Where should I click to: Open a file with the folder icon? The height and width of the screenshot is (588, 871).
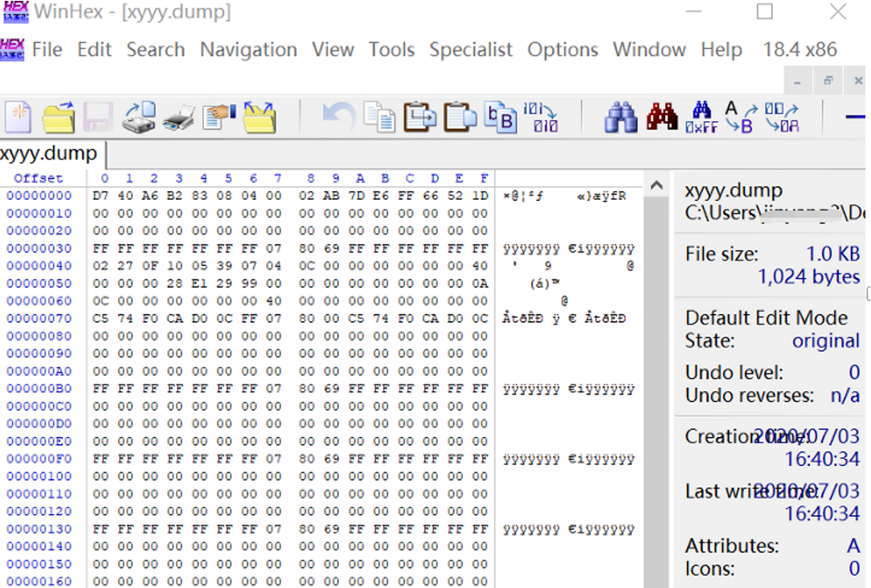(59, 117)
